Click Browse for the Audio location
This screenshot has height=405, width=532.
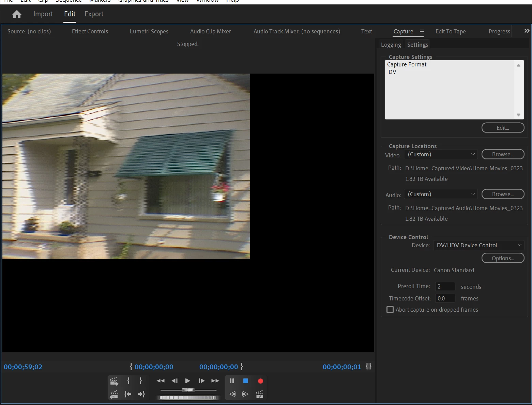pos(503,194)
